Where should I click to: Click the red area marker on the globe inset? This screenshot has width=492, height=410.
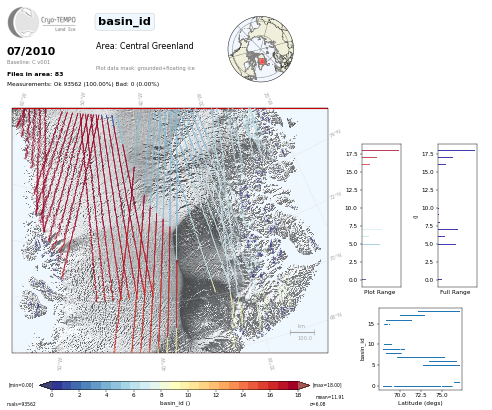(262, 61)
